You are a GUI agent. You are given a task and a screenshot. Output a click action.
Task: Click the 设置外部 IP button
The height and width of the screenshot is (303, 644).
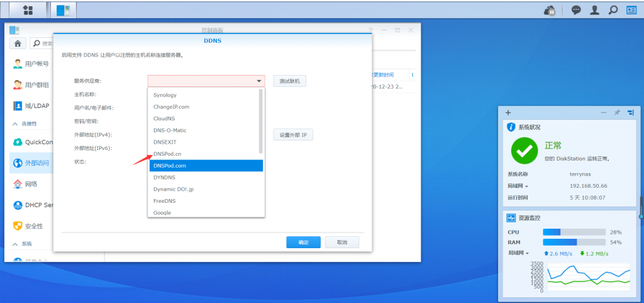tap(293, 135)
